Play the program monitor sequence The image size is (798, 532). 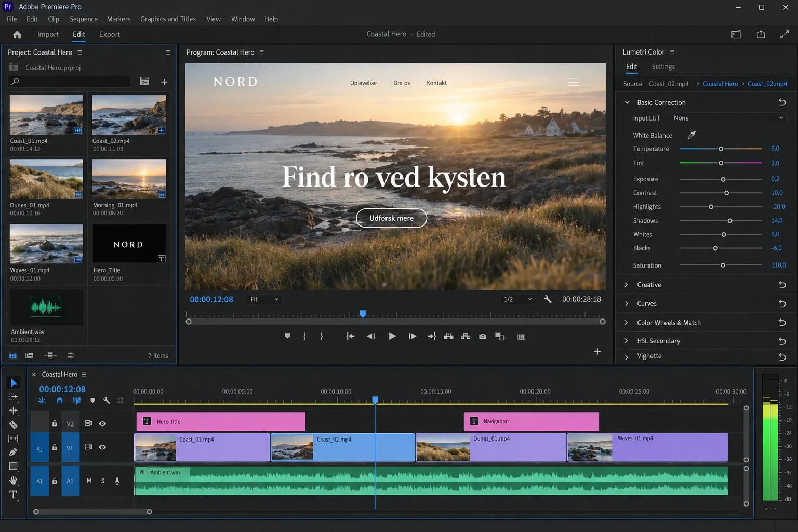392,337
